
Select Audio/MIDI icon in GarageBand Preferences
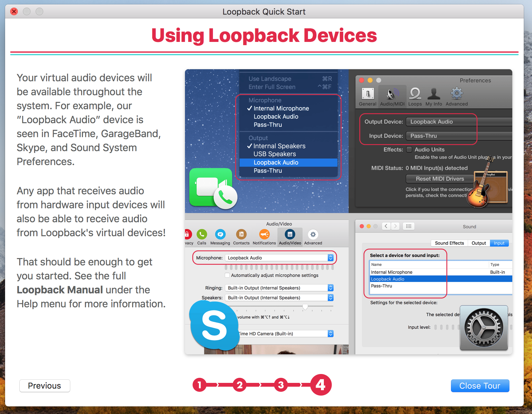[x=392, y=97]
